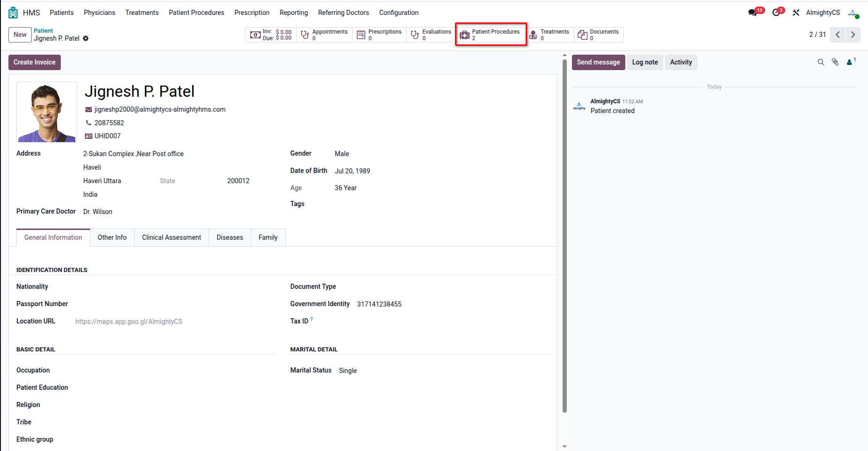This screenshot has width=868, height=451.
Task: Click the patient email address
Action: tap(160, 109)
